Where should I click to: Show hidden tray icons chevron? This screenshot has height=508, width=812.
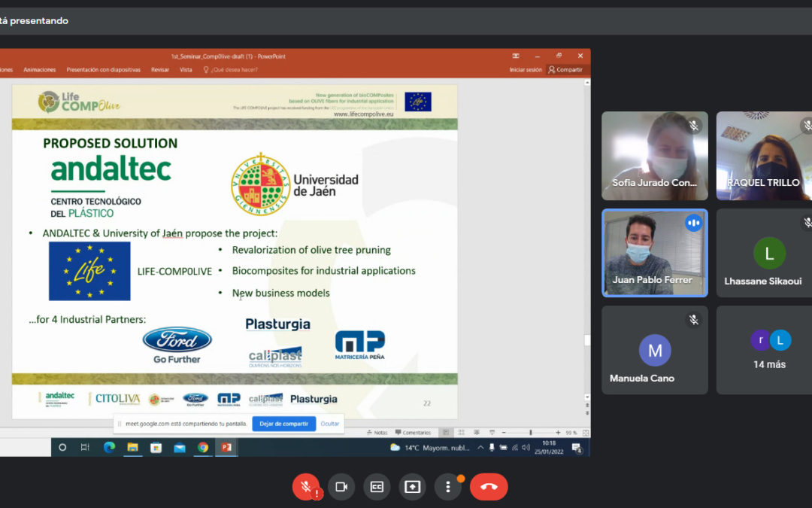point(480,447)
